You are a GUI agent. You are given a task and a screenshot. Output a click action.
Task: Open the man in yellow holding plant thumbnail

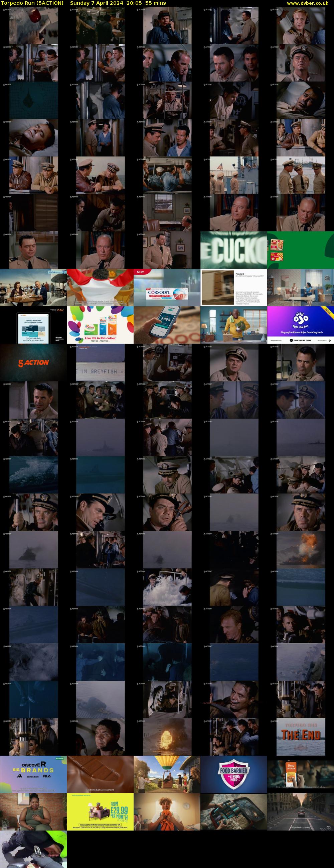(234, 325)
